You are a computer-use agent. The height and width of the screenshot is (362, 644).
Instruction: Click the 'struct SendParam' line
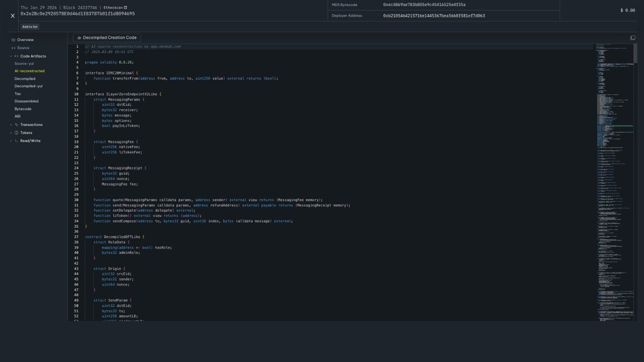pos(113,300)
